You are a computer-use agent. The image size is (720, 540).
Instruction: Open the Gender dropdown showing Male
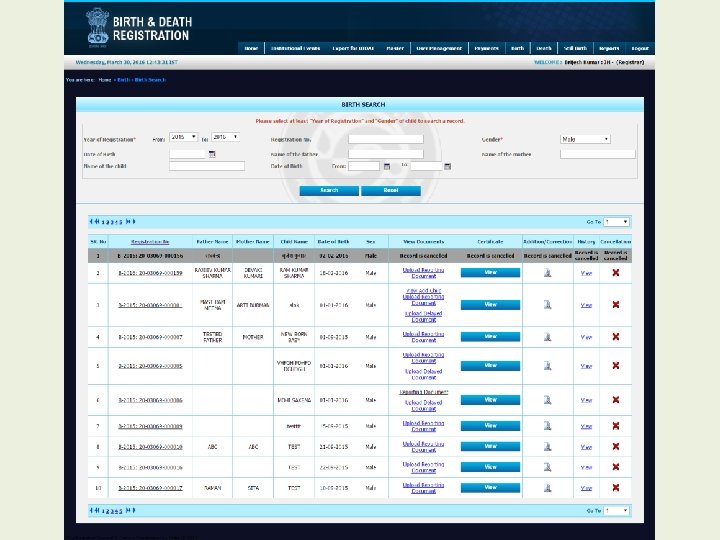pyautogui.click(x=585, y=139)
